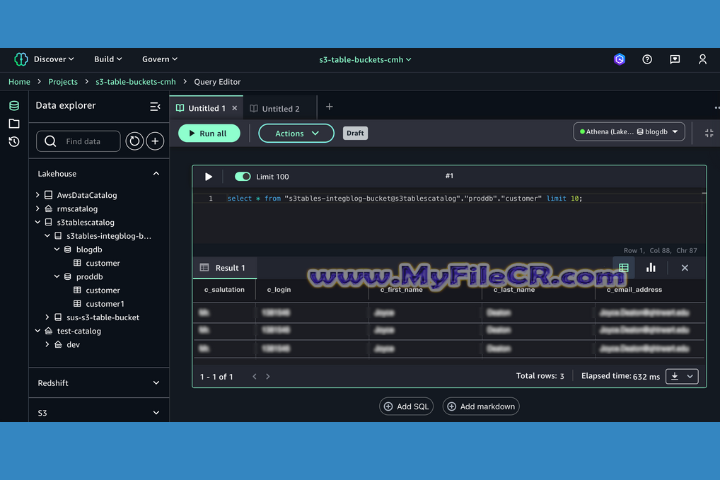Run cell #1 with play icon

(x=208, y=177)
